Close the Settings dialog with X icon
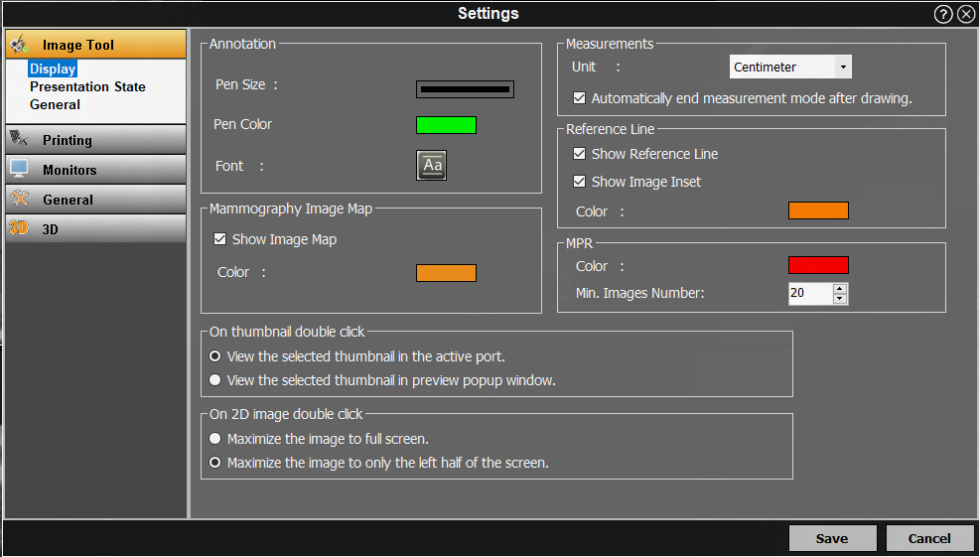The image size is (980, 557). coord(966,14)
